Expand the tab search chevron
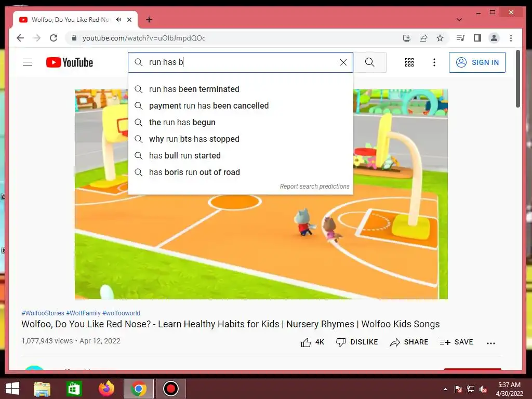 pos(459,20)
